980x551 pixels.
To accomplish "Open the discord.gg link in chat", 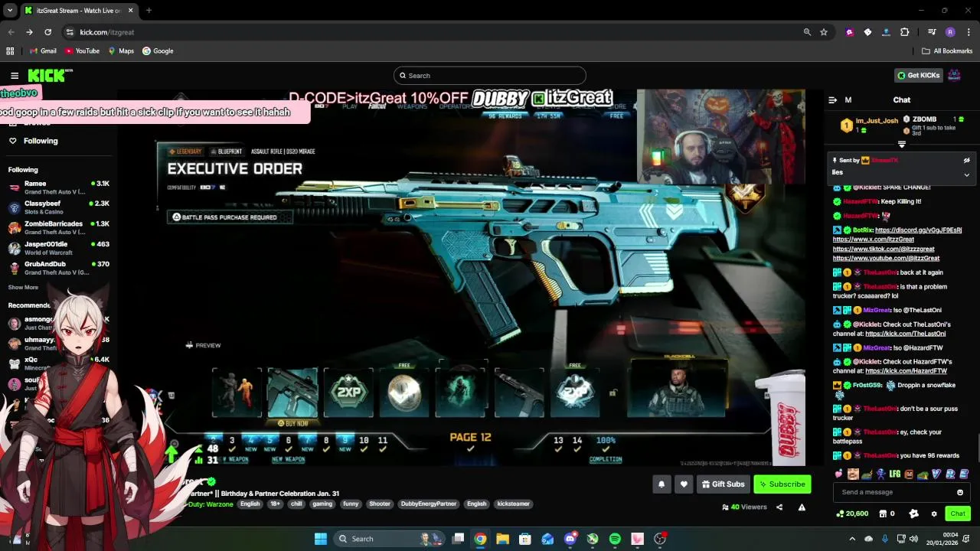I will click(918, 230).
